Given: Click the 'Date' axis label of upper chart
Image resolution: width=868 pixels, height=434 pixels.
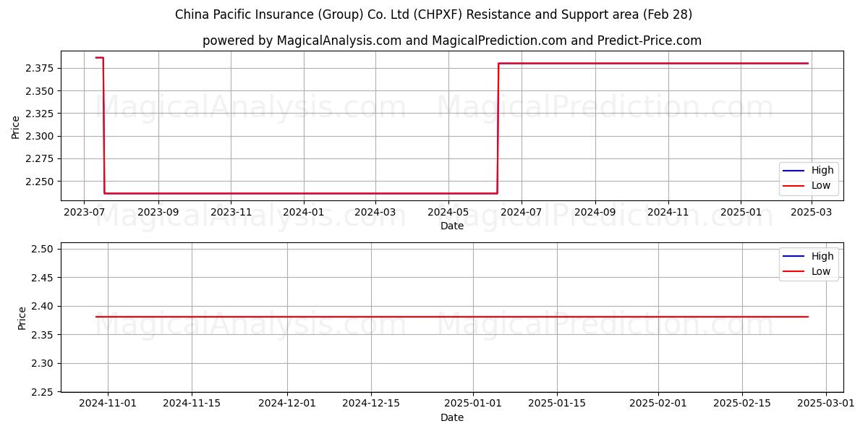Looking at the screenshot, I should (452, 226).
